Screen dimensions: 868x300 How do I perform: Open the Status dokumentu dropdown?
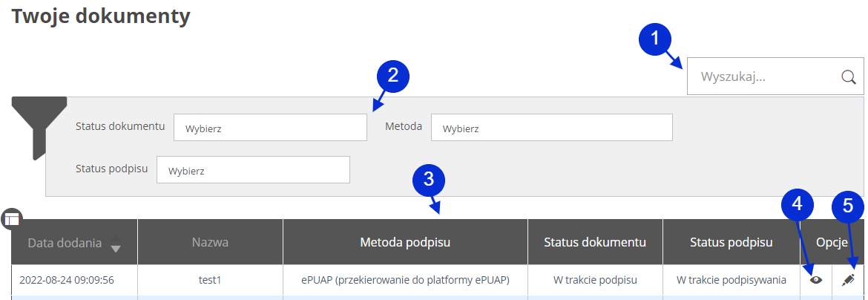click(x=270, y=128)
